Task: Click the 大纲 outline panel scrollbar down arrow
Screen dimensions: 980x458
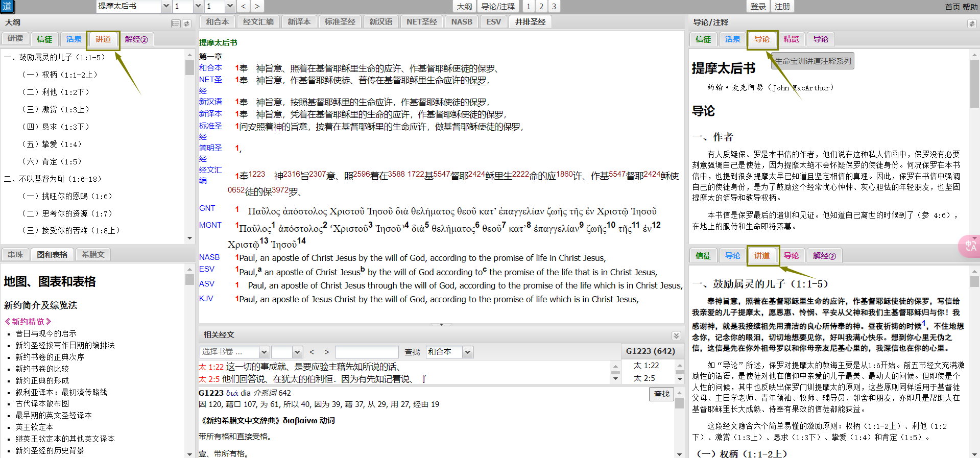Action: tap(189, 238)
